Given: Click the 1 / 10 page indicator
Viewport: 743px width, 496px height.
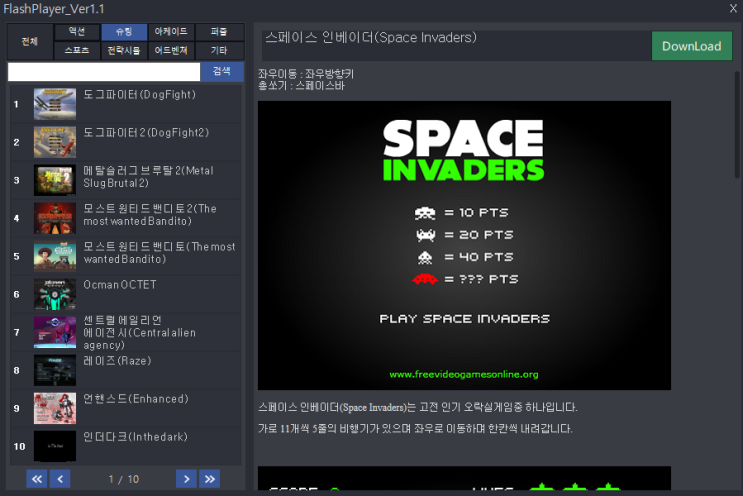Looking at the screenshot, I should click(124, 479).
